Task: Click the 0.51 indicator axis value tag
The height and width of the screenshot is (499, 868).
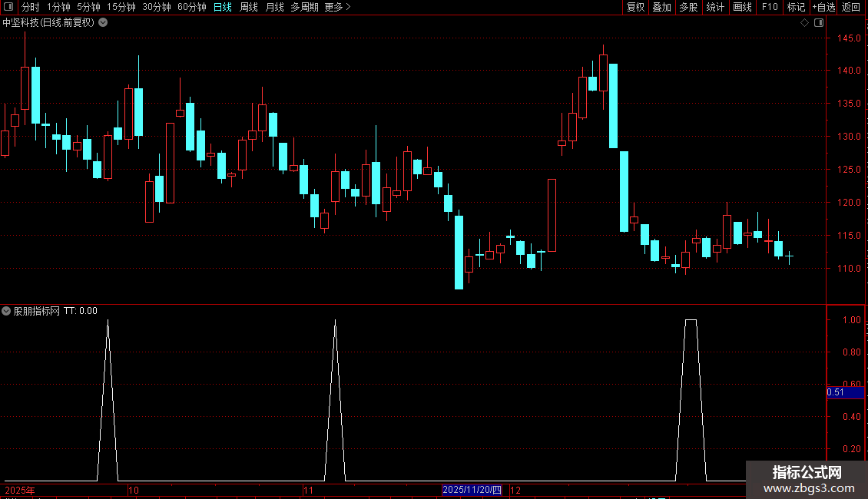Action: coord(845,392)
